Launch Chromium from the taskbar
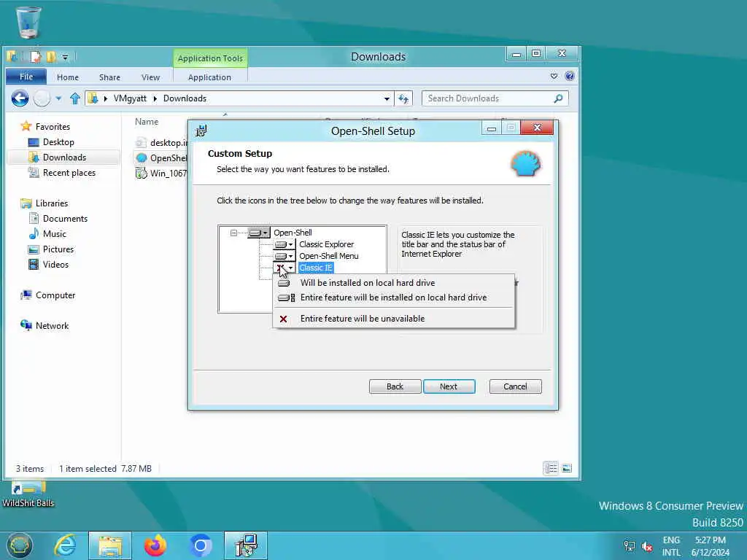The height and width of the screenshot is (560, 747). (x=201, y=545)
